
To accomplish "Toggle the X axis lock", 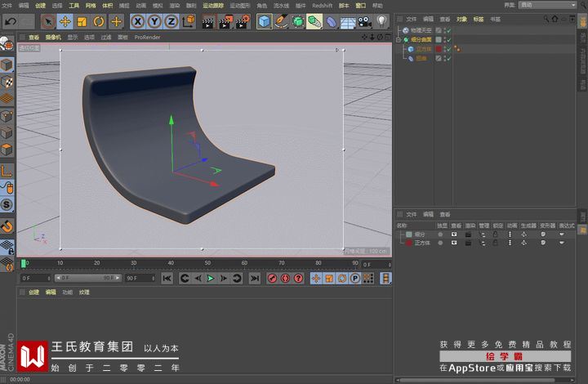I will [x=137, y=21].
